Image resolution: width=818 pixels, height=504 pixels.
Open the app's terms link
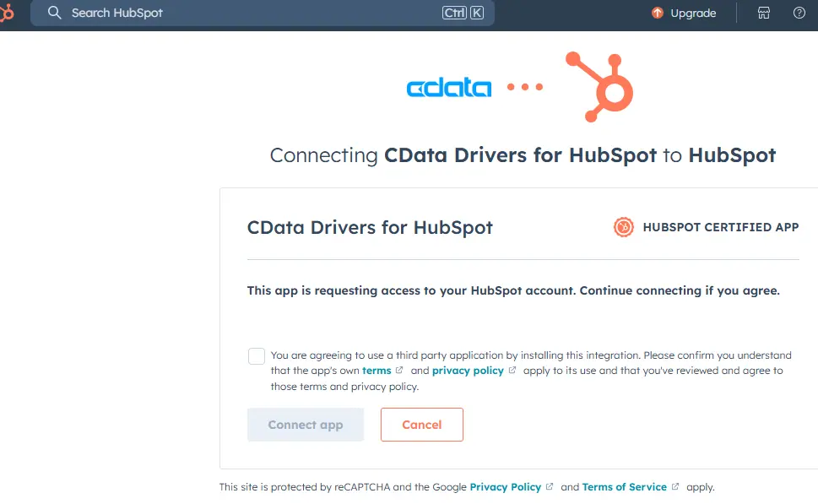[376, 371]
